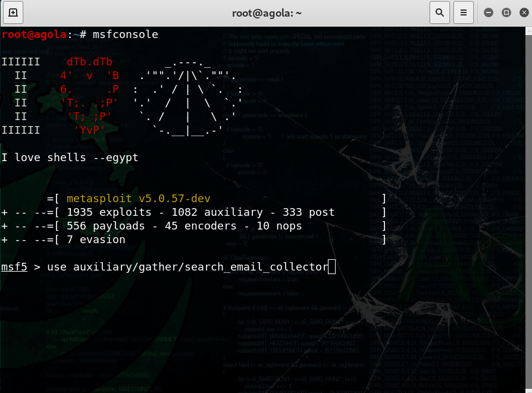The height and width of the screenshot is (393, 532).
Task: Click the '1082 auxiliary' text
Action: pos(217,212)
